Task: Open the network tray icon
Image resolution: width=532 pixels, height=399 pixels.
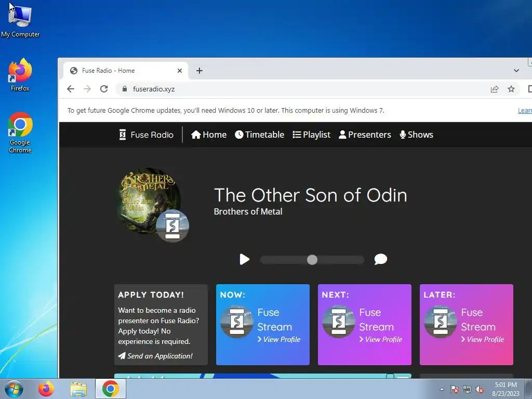Action: click(x=467, y=389)
